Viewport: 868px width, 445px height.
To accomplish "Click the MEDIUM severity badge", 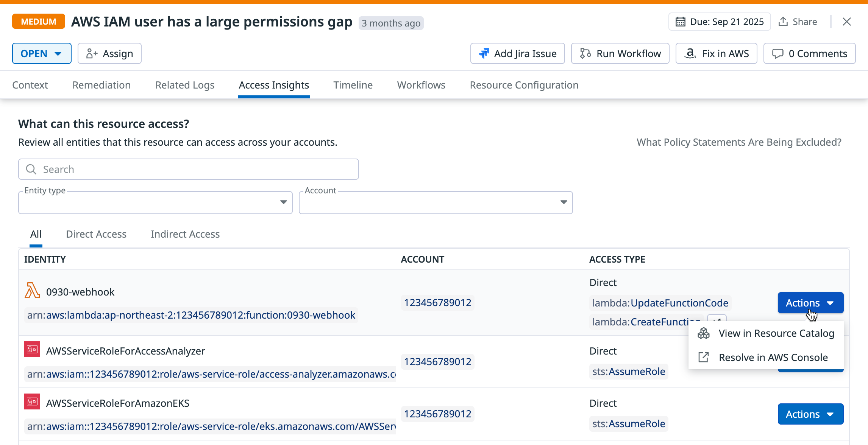I will tap(39, 22).
